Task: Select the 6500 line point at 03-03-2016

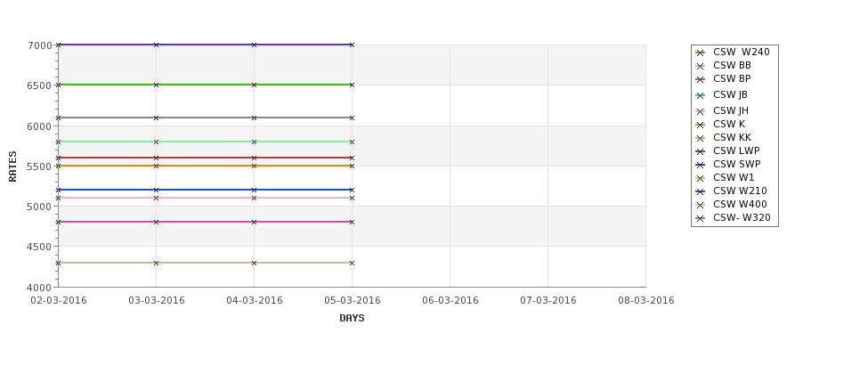Action: coord(156,85)
